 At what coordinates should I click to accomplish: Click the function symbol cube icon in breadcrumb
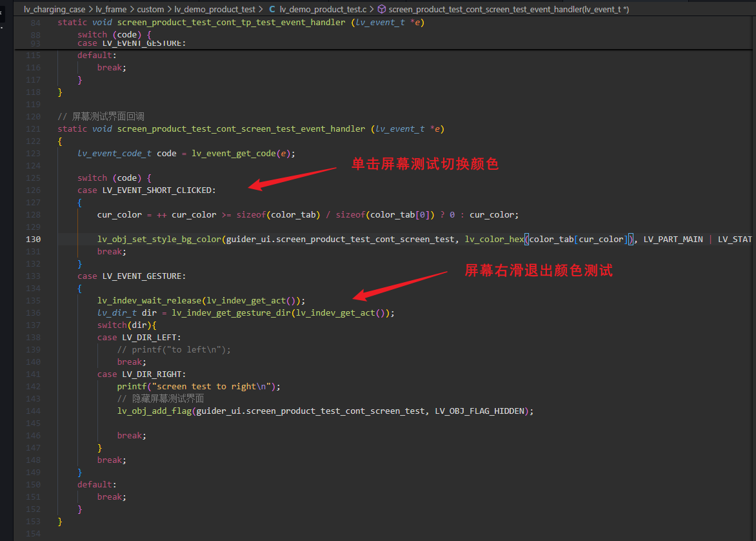click(381, 9)
